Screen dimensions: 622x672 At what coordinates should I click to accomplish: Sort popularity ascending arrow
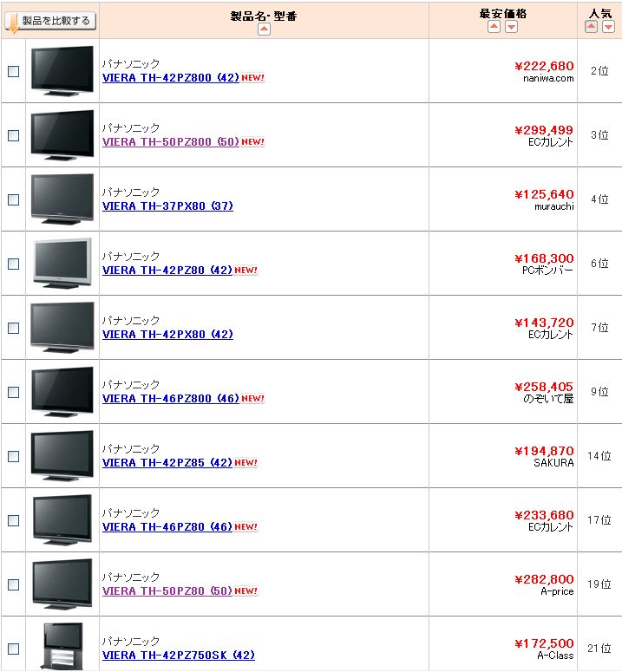pos(591,27)
